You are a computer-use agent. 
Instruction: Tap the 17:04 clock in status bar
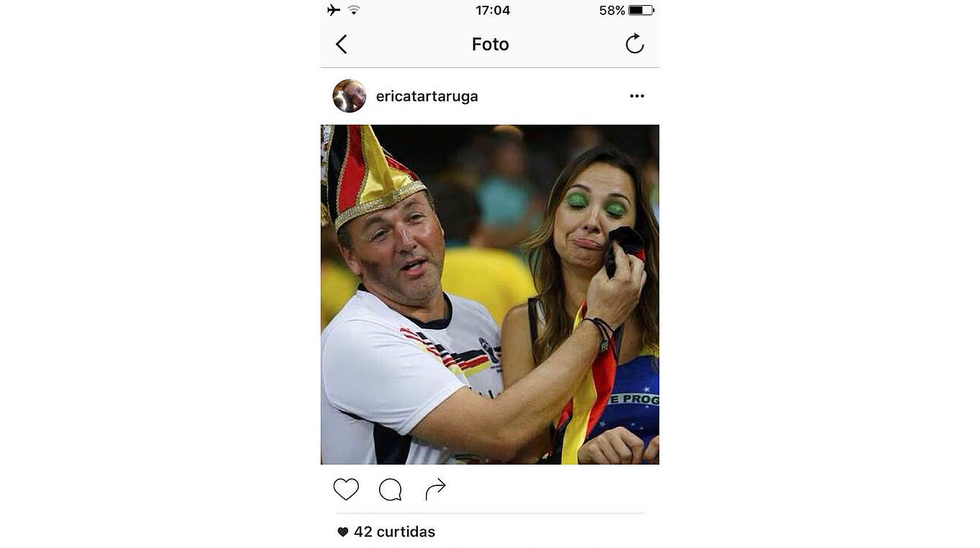tap(493, 10)
